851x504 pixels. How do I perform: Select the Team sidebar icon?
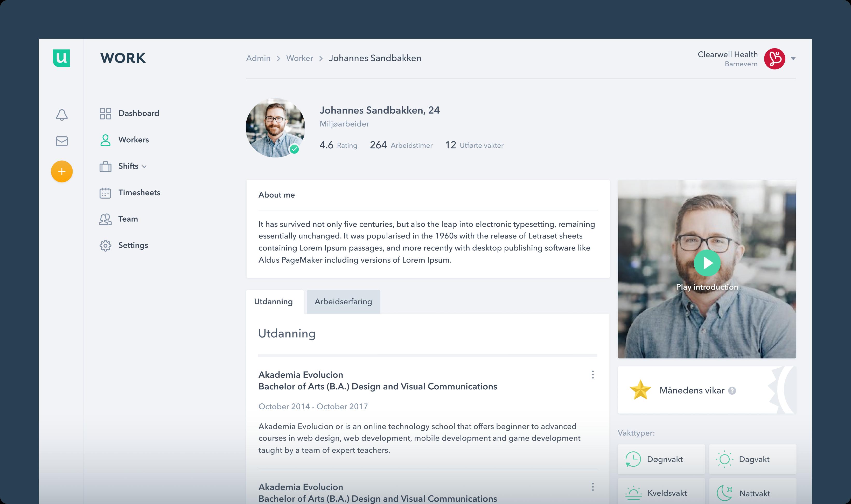pyautogui.click(x=105, y=219)
